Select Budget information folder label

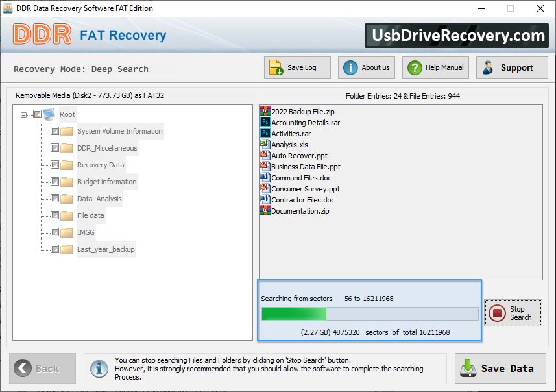pos(107,182)
